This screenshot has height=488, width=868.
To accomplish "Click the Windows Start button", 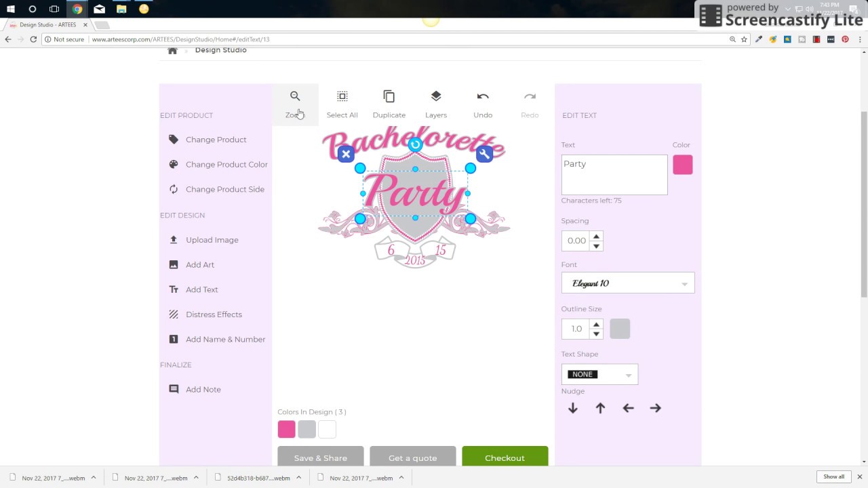I will (10, 9).
